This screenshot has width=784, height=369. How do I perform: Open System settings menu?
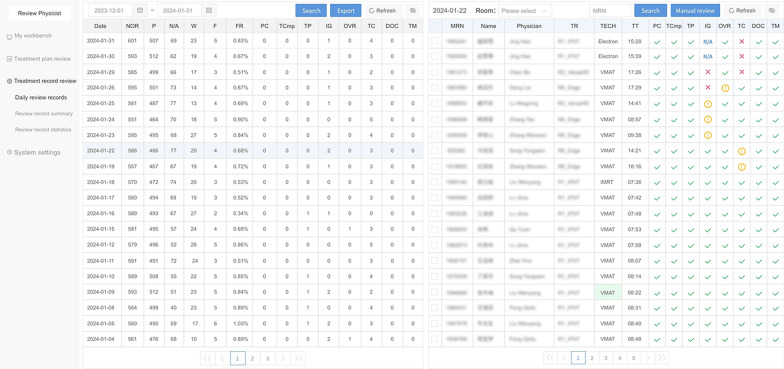[37, 152]
